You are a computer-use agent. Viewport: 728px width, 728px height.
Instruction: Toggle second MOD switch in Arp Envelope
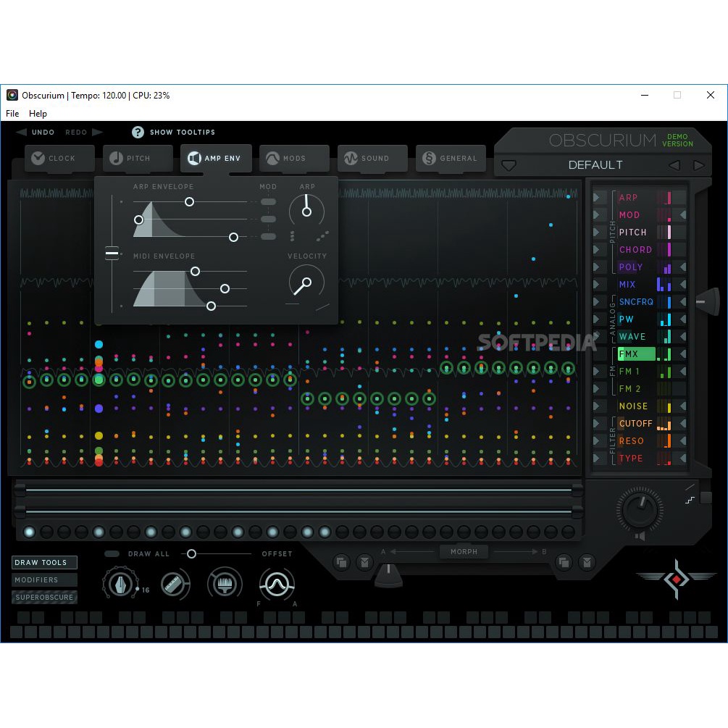(268, 219)
